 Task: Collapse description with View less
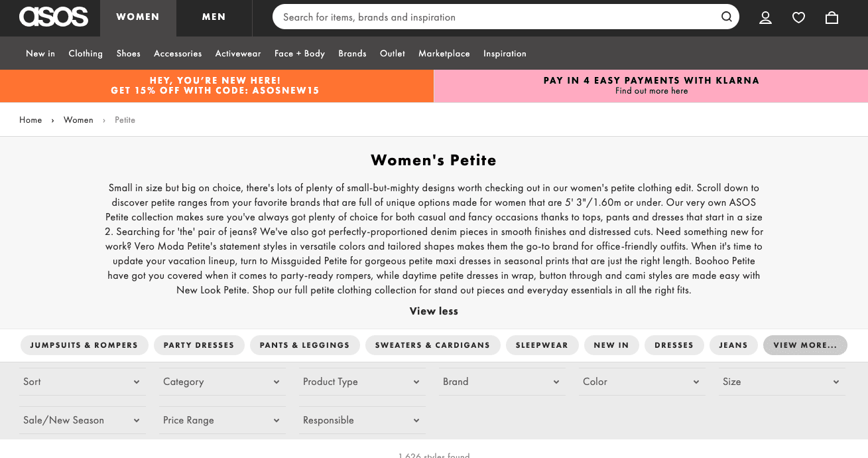click(x=434, y=311)
